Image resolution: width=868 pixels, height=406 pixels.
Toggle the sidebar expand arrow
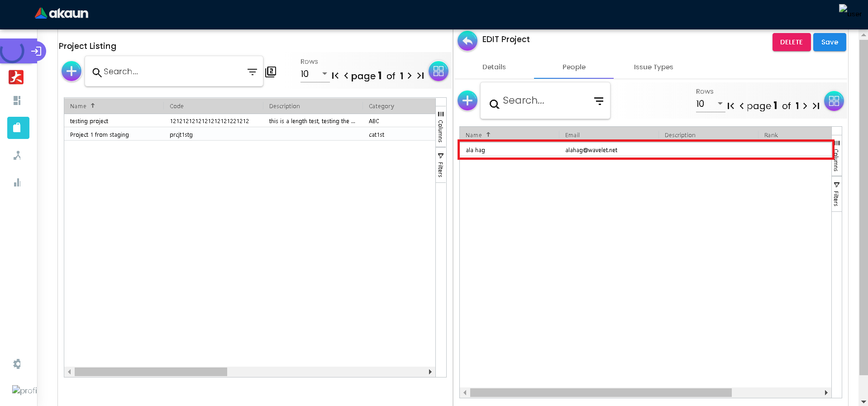coord(36,51)
